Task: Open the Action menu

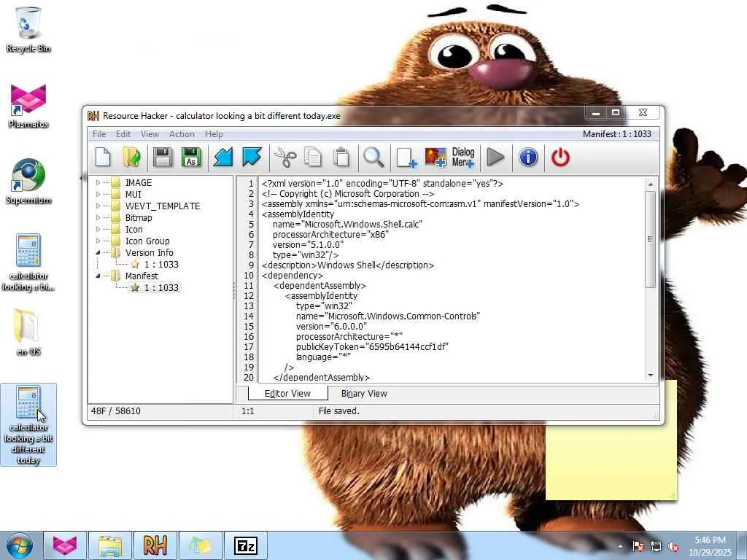Action: click(182, 134)
